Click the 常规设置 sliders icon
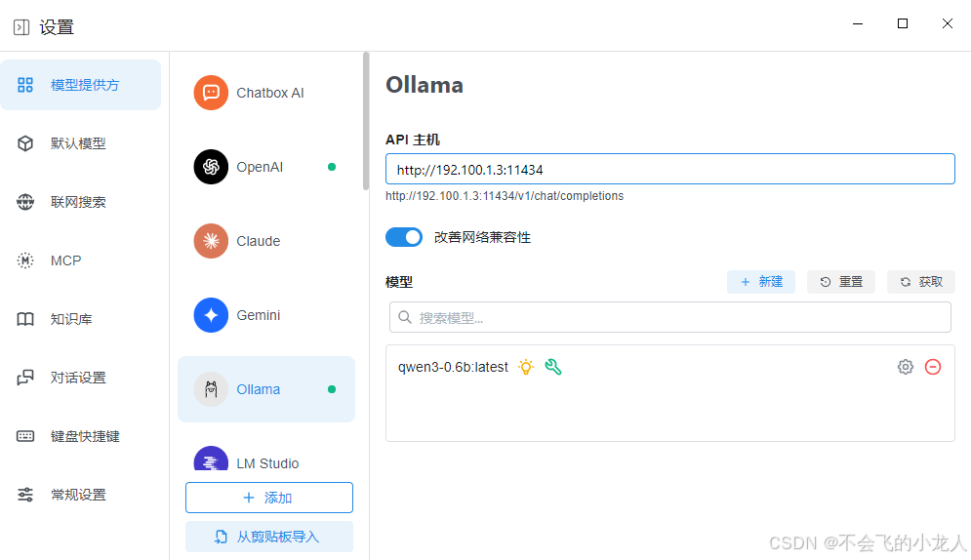Screen dimensions: 971x560 [x=25, y=495]
